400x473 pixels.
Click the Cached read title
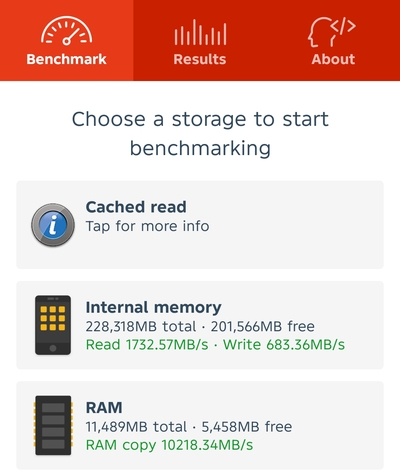(136, 207)
